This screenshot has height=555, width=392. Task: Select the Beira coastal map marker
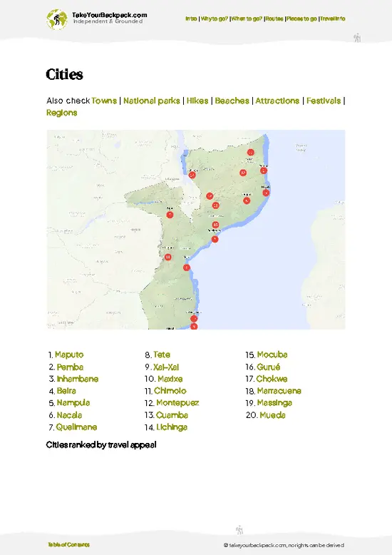click(x=187, y=268)
